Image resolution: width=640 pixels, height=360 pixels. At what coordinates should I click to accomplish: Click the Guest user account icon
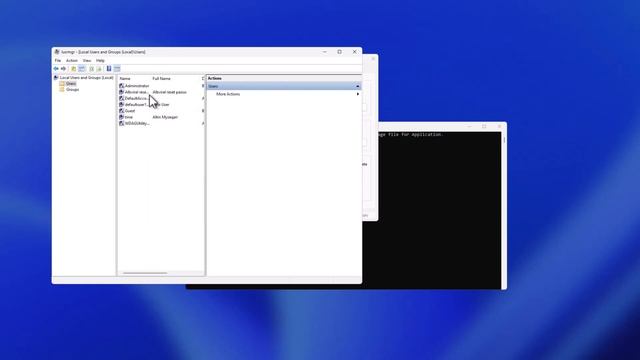pos(121,111)
